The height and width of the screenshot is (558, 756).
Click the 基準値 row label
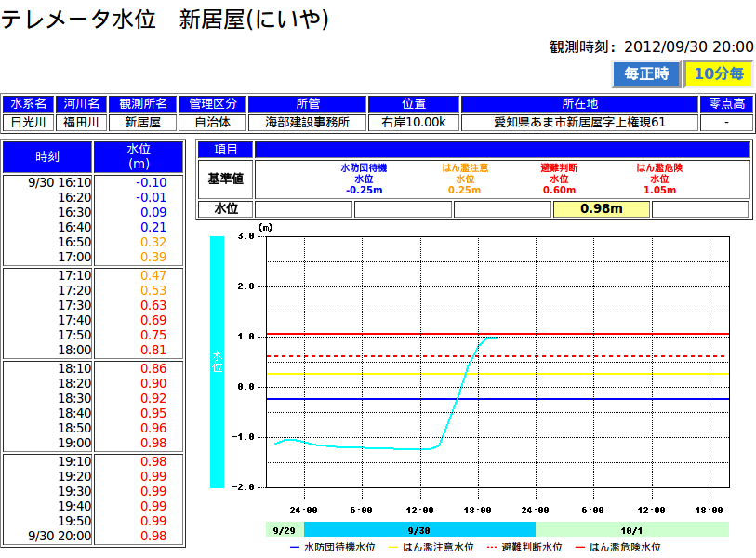[224, 179]
